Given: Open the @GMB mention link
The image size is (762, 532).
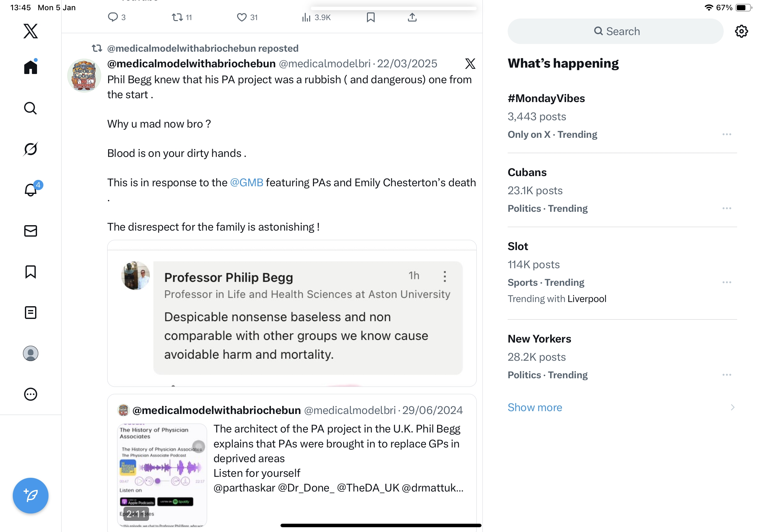Looking at the screenshot, I should 246,182.
